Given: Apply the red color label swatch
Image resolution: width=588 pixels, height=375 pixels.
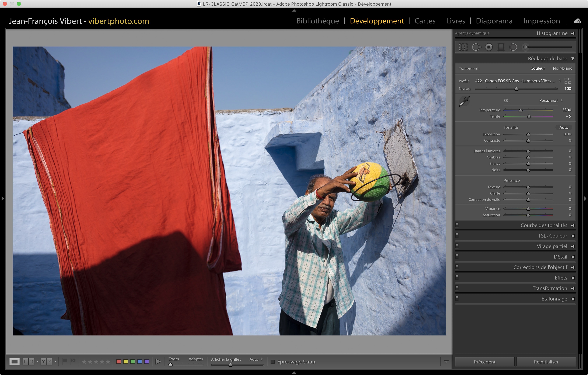Looking at the screenshot, I should (119, 362).
